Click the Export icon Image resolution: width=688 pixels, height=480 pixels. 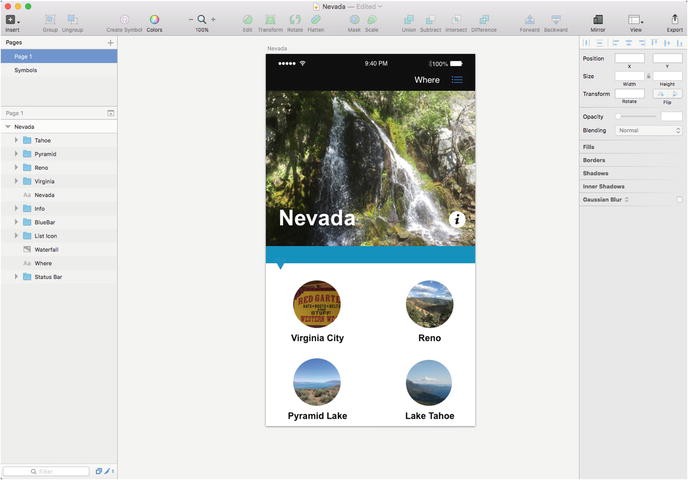[x=674, y=19]
